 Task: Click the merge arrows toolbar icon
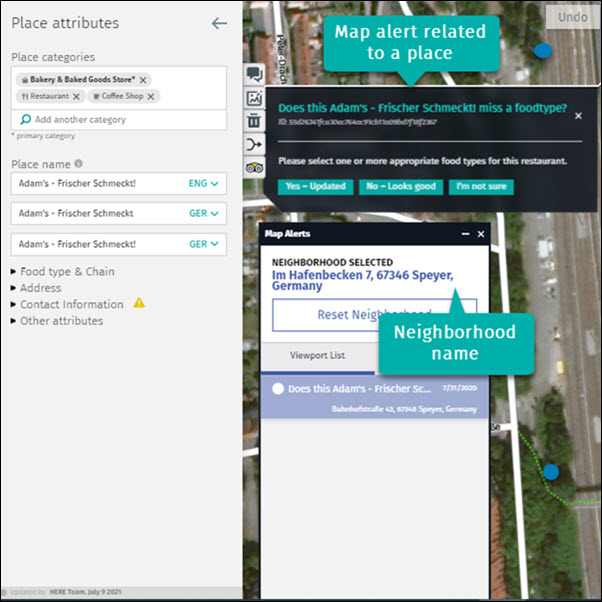(254, 144)
